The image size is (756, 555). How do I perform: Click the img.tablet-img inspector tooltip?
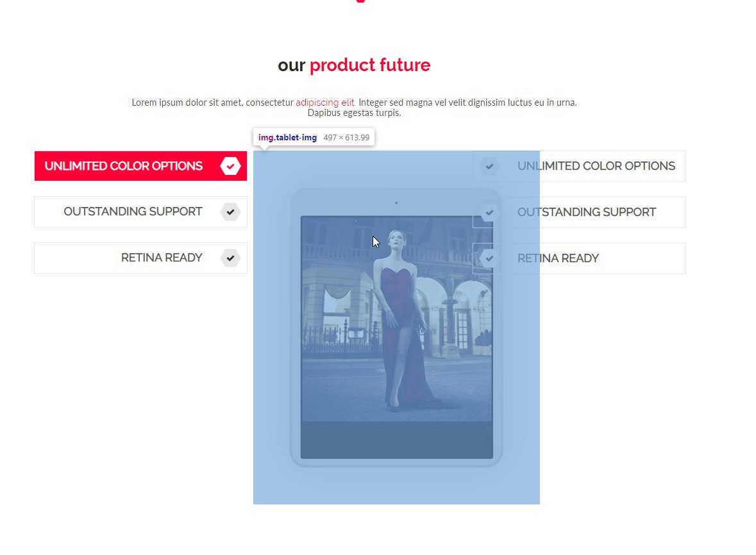[x=314, y=137]
